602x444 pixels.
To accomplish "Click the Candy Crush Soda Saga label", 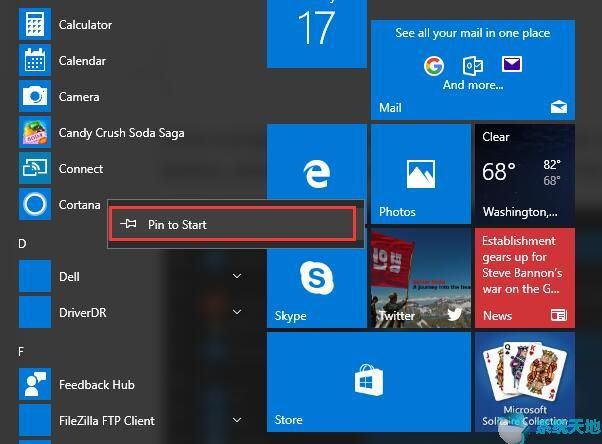I will click(121, 133).
